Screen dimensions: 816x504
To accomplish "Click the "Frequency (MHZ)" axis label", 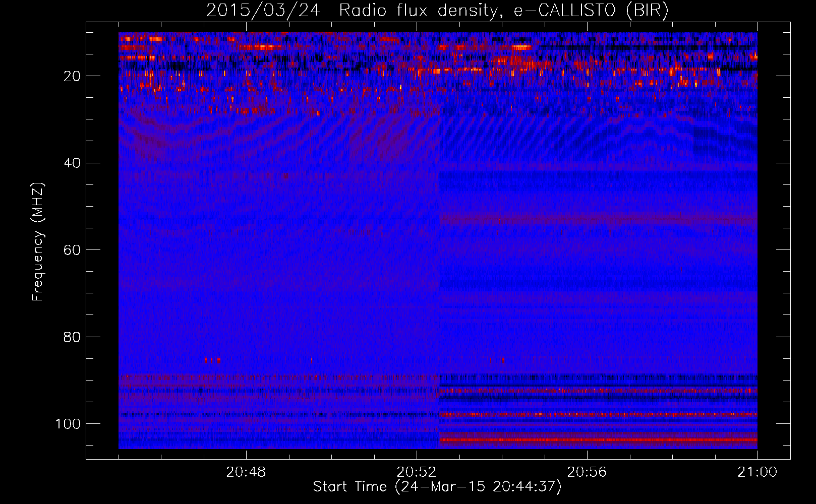I will pos(38,242).
